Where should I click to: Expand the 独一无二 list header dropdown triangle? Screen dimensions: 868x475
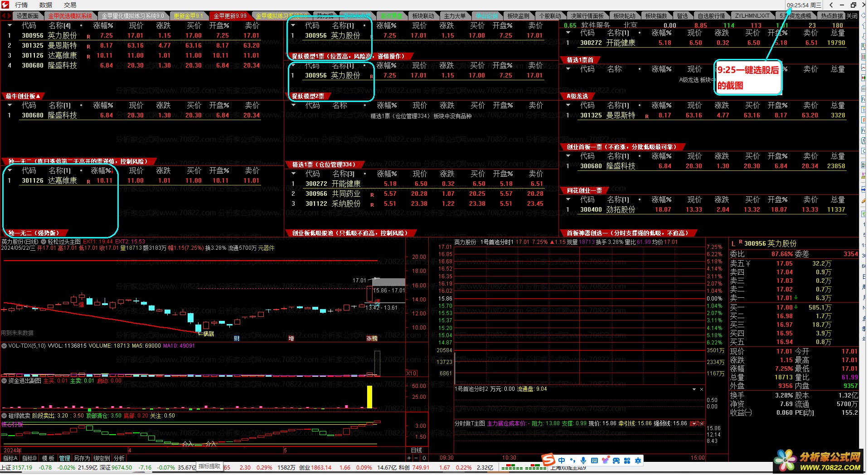[10, 170]
